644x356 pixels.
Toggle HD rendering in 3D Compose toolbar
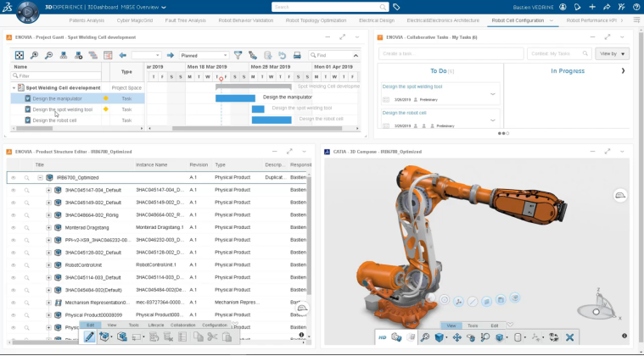(383, 337)
